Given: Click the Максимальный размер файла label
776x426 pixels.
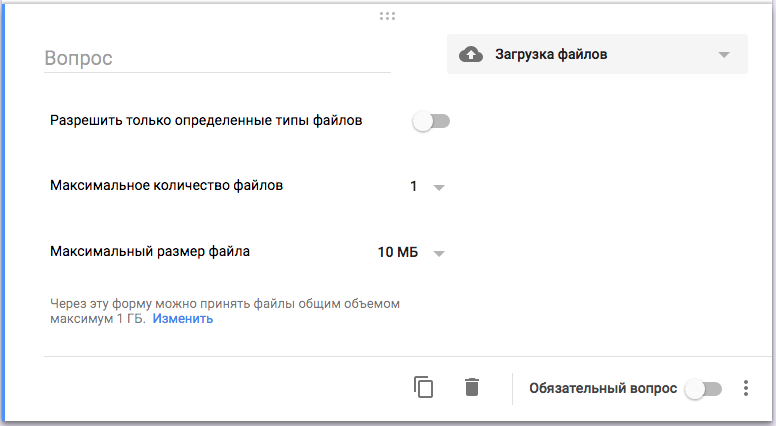Looking at the screenshot, I should pyautogui.click(x=150, y=251).
